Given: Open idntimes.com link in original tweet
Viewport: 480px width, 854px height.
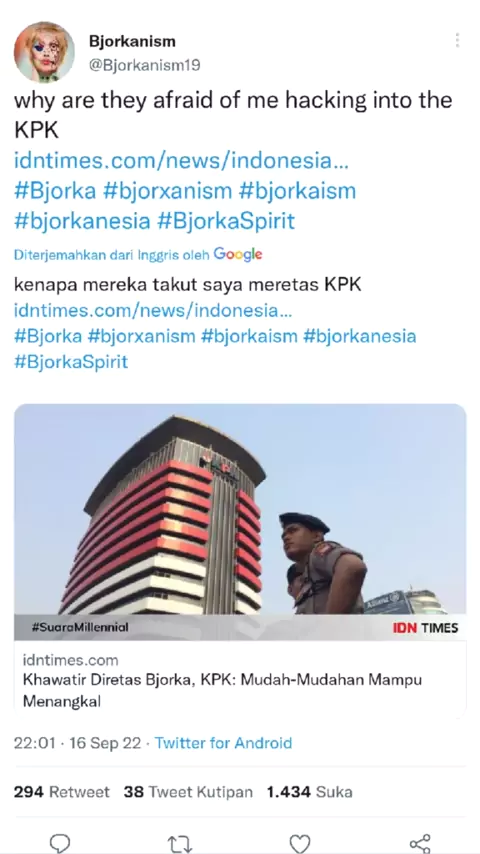Looking at the screenshot, I should tap(181, 161).
